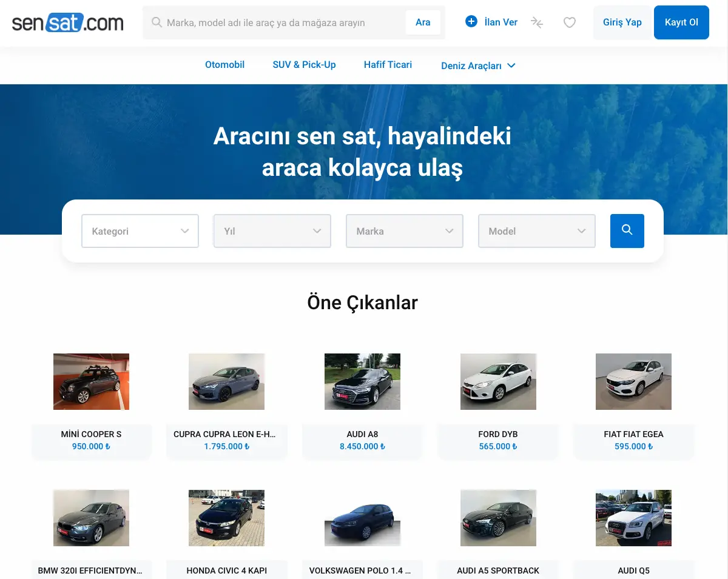This screenshot has height=579, width=728.
Task: Click the Ara search button
Action: [423, 22]
